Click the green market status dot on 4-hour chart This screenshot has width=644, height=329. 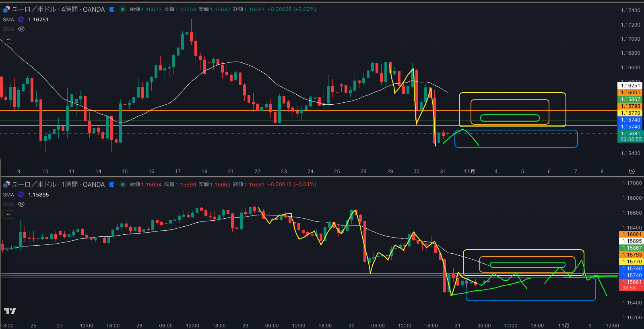coord(123,9)
